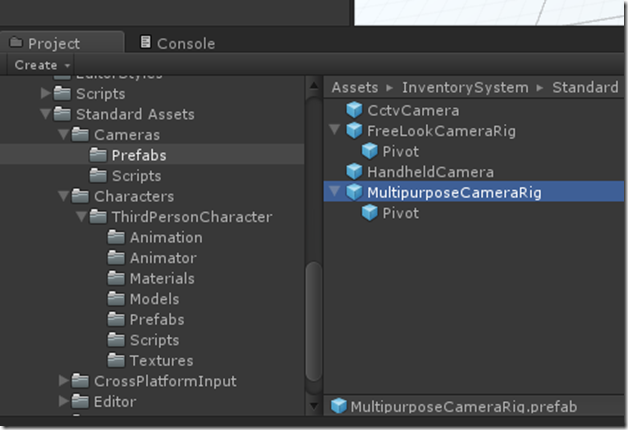Click the CctvCamera prefab cube icon
Image resolution: width=628 pixels, height=430 pixels.
pos(354,110)
